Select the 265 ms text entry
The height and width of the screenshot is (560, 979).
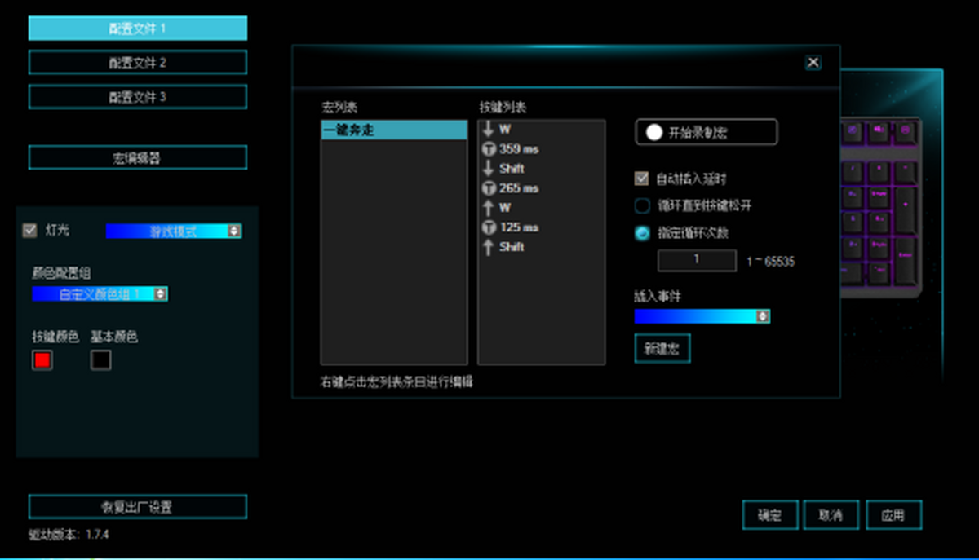pyautogui.click(x=519, y=188)
